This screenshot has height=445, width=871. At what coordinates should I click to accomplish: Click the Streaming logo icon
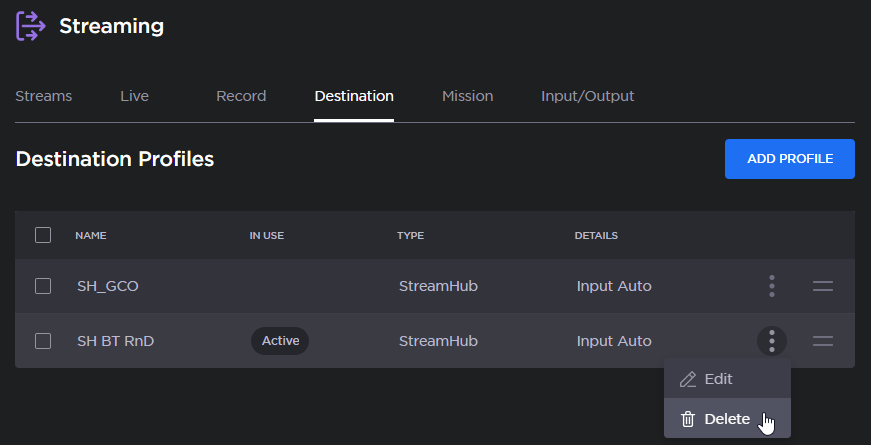click(x=31, y=26)
